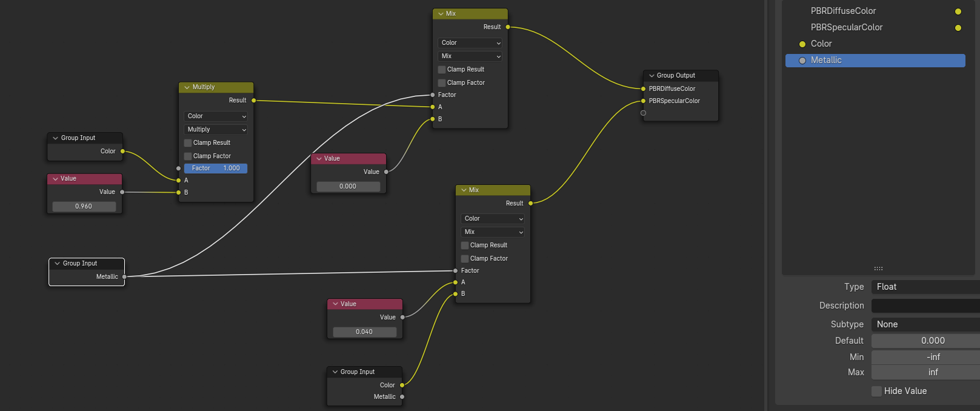Click the gray socket icon of Metallic list item
Viewport: 980px width, 411px height.
coord(802,61)
